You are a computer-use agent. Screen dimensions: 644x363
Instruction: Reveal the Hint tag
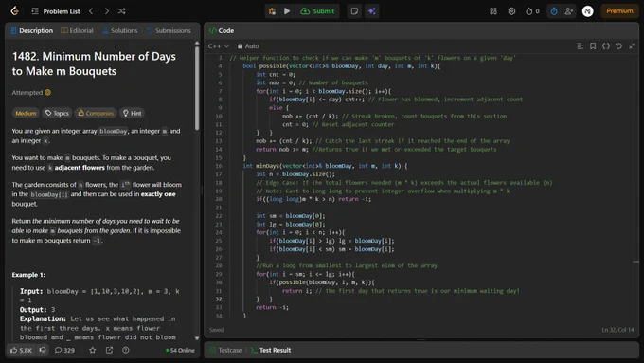132,113
